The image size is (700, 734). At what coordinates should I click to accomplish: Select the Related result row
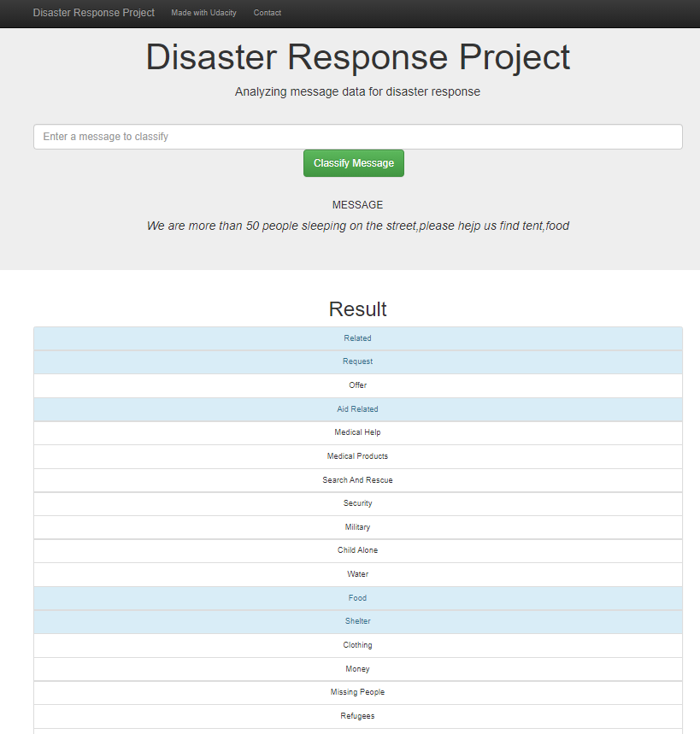tap(358, 338)
